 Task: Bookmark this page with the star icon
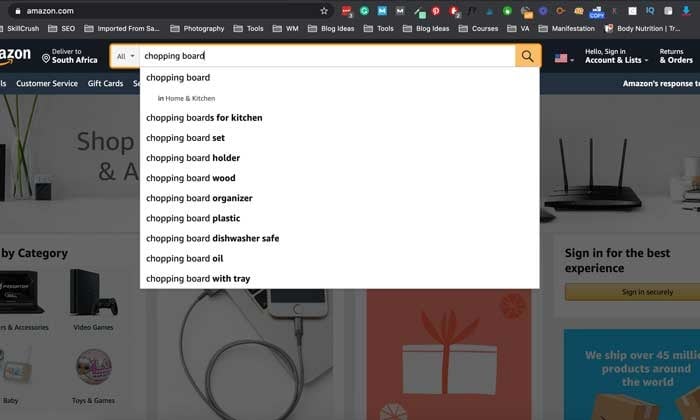tap(324, 11)
